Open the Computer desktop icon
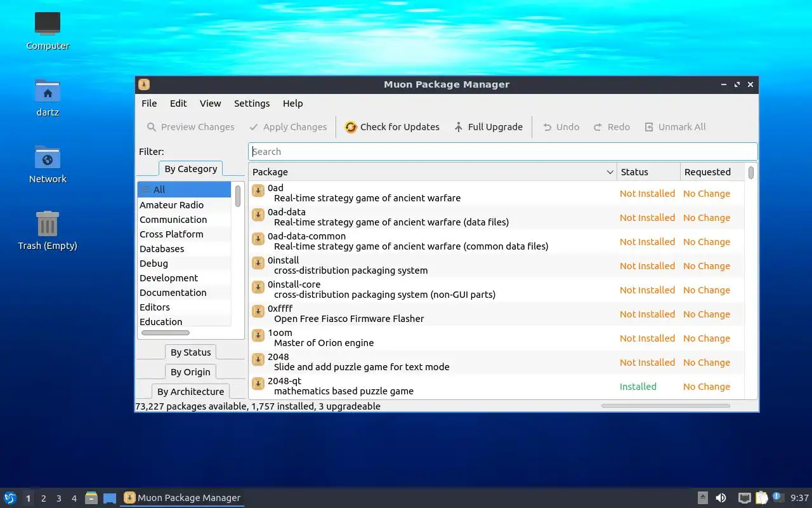The height and width of the screenshot is (508, 812). [48, 30]
